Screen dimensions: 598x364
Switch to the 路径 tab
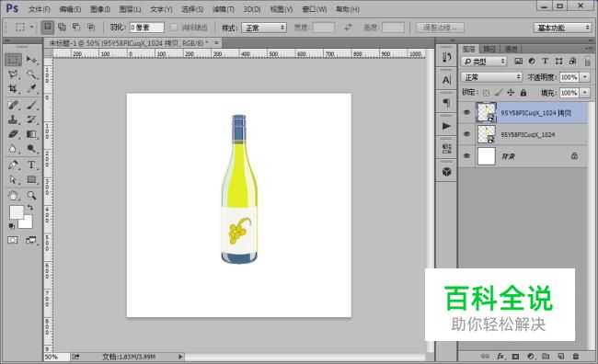coord(489,49)
